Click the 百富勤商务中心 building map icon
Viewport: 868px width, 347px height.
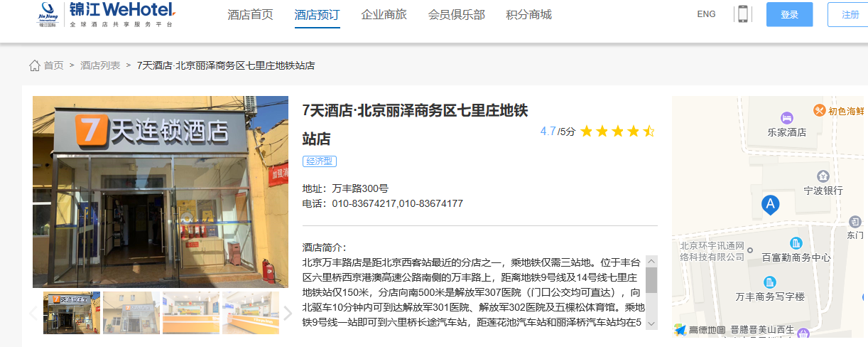796,243
